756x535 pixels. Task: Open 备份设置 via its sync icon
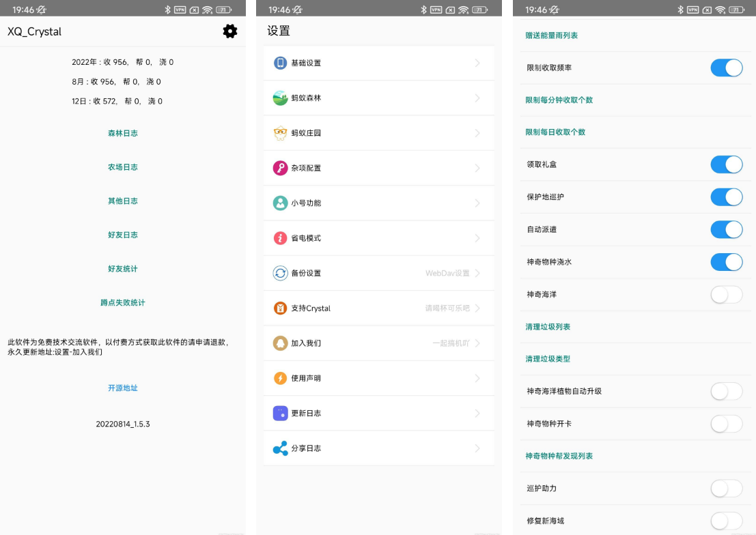tap(280, 273)
